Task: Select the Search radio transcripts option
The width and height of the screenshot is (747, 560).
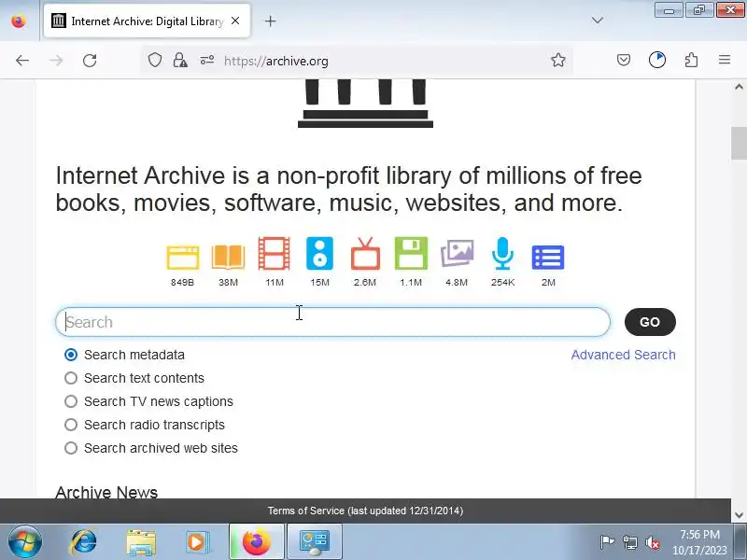Action: [71, 425]
